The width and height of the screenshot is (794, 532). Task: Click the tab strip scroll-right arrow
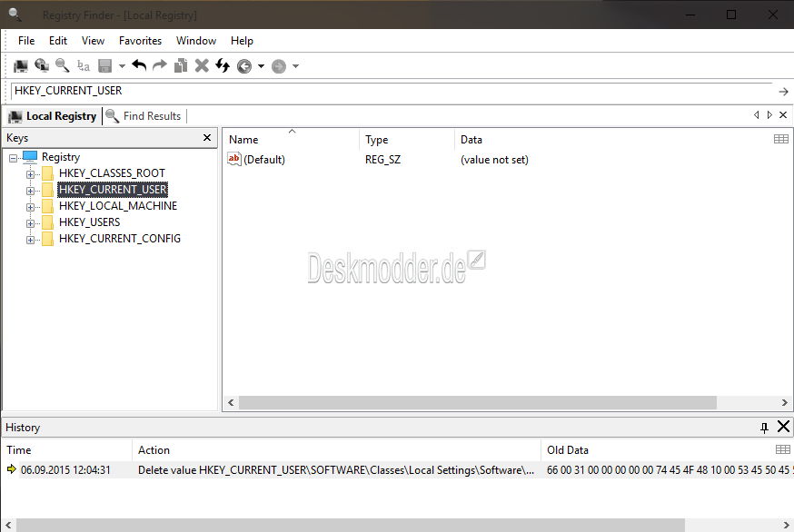click(769, 115)
